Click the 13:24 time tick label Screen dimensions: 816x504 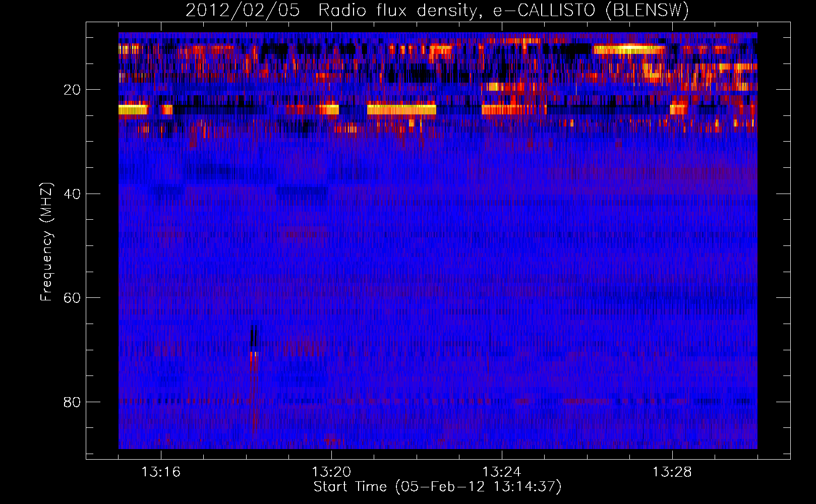502,472
